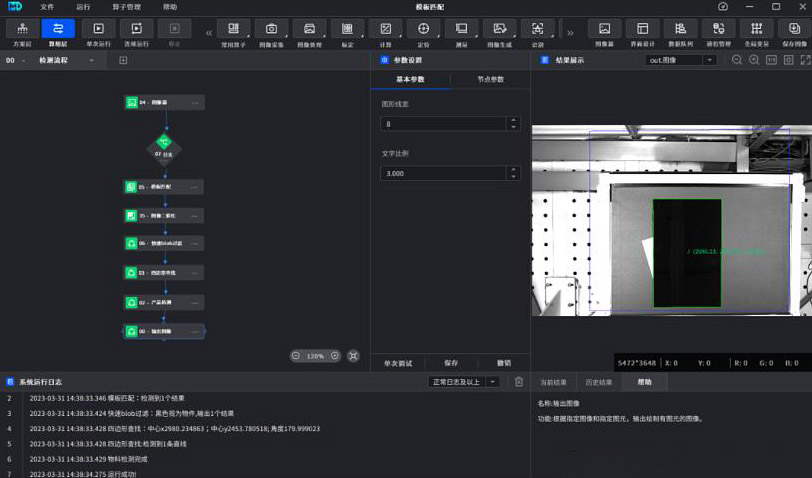Open the 图像采集 camera tool group

[x=271, y=30]
